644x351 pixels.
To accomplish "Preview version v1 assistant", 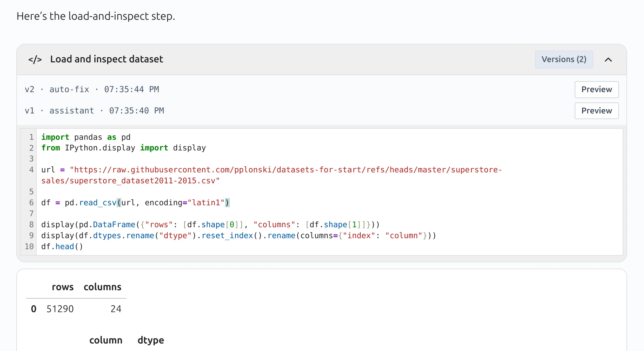I will (x=596, y=111).
